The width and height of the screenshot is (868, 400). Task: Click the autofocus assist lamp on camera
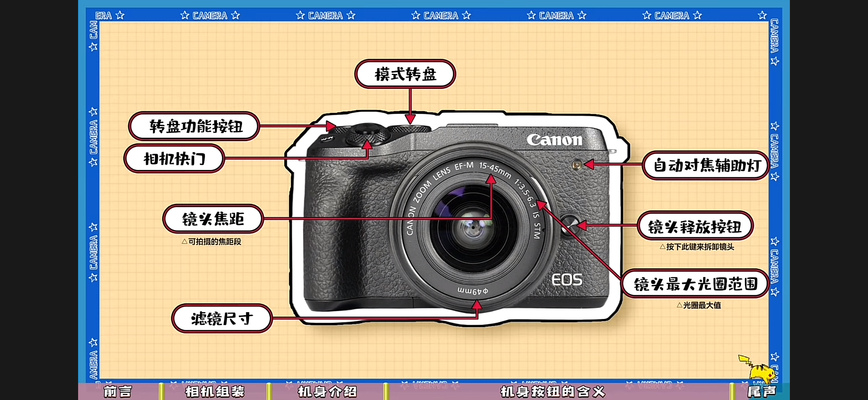pos(577,165)
